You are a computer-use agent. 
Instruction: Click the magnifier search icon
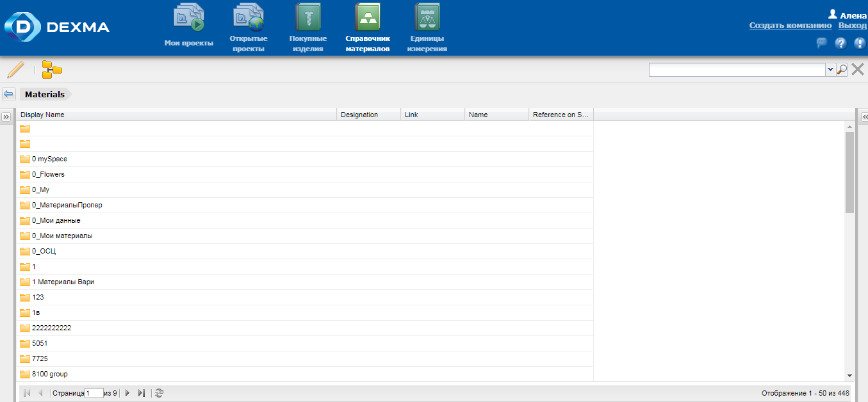coord(842,70)
